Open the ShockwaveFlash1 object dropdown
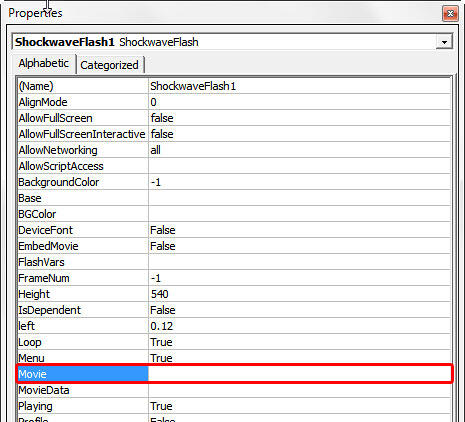 coord(444,42)
